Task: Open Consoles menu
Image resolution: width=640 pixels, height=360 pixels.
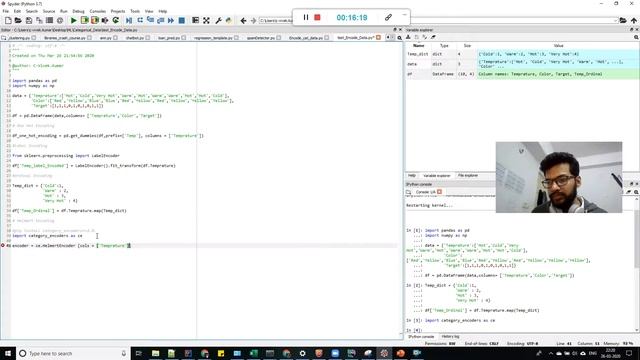Action: pos(98,11)
